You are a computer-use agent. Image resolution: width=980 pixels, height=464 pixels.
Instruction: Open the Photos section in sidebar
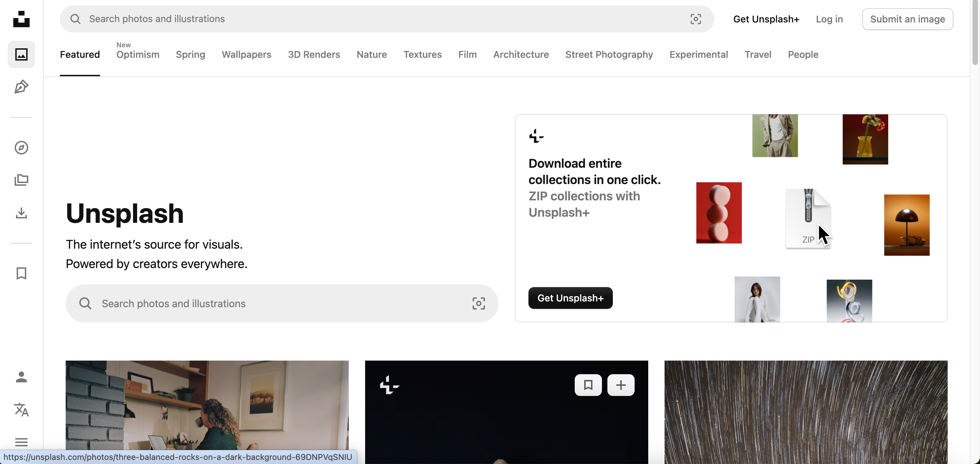21,54
